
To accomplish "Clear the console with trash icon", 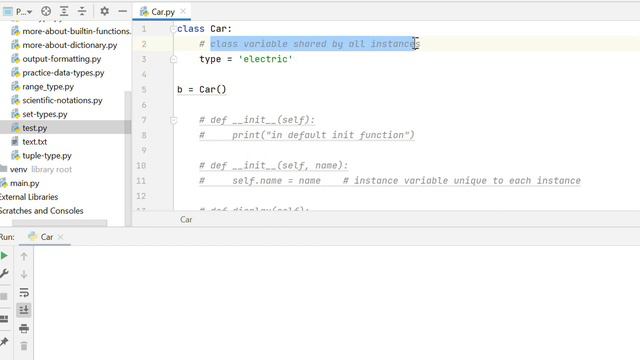I will [24, 346].
